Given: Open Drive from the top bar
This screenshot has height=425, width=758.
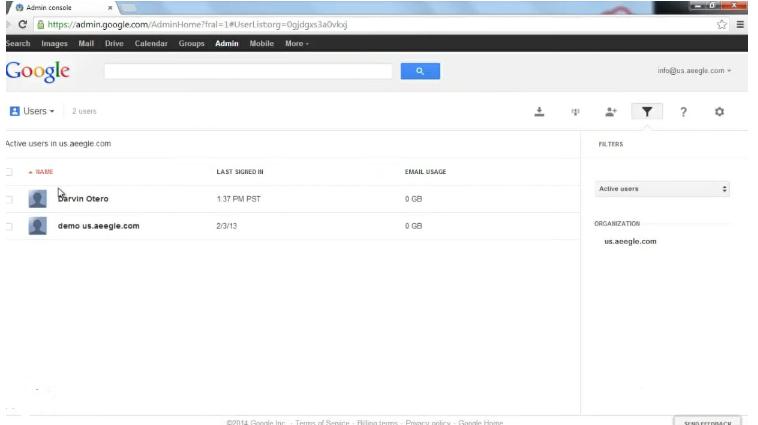Looking at the screenshot, I should click(x=114, y=44).
